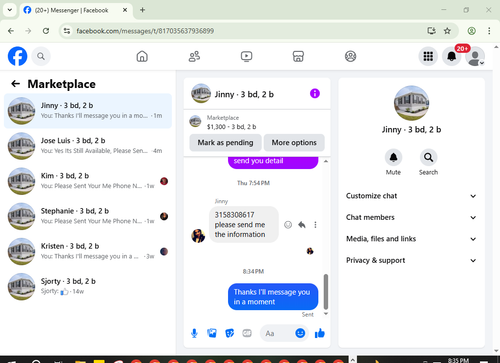Click conversation header title Jinny - 3 bd, 2 b
The height and width of the screenshot is (363, 500).
(x=244, y=94)
